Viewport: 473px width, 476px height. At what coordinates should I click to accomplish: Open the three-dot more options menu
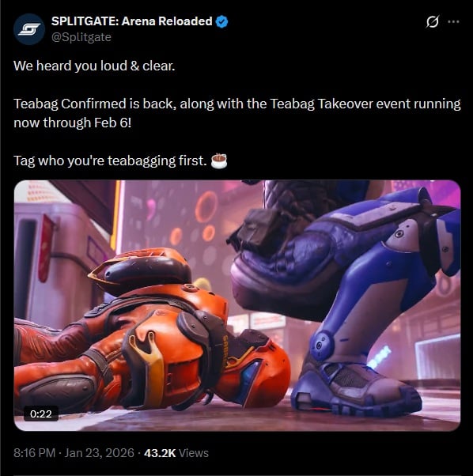pyautogui.click(x=453, y=21)
